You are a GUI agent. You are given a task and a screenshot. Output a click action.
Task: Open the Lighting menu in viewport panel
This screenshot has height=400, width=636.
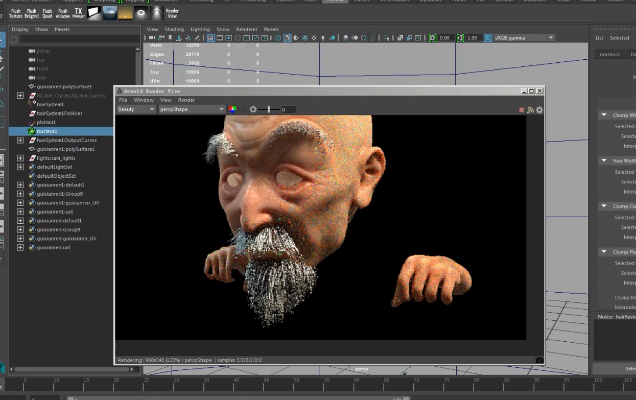[x=201, y=29]
